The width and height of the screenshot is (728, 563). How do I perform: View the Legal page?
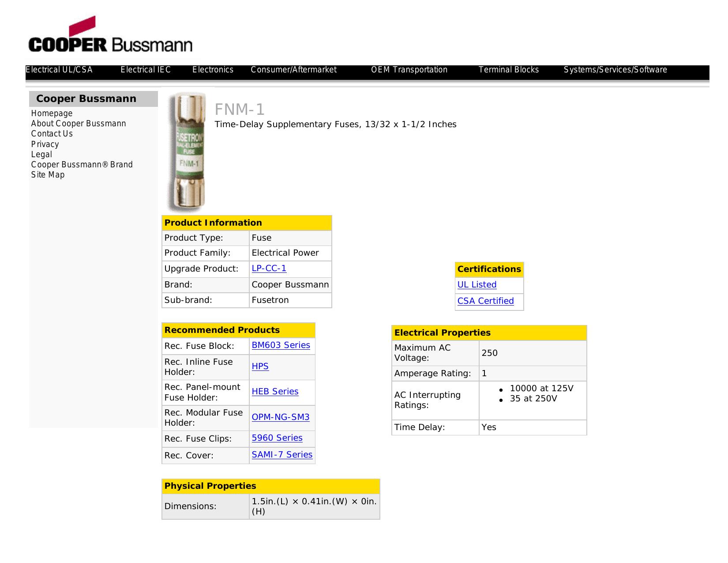point(41,155)
